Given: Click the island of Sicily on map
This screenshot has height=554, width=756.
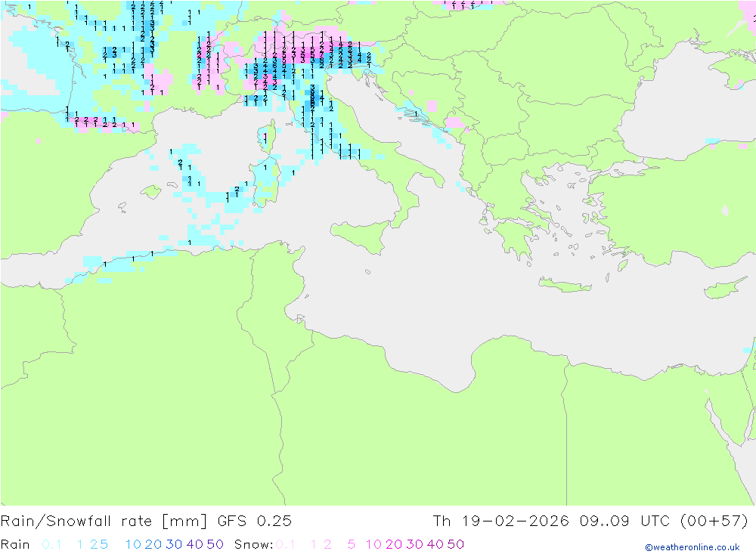Looking at the screenshot, I should tap(364, 237).
